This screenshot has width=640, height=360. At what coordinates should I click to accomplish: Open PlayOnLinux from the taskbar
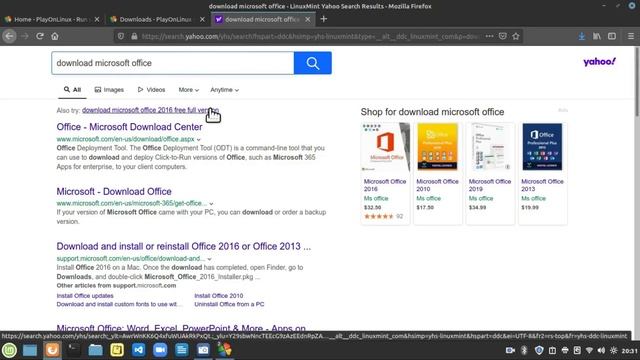[x=224, y=350]
